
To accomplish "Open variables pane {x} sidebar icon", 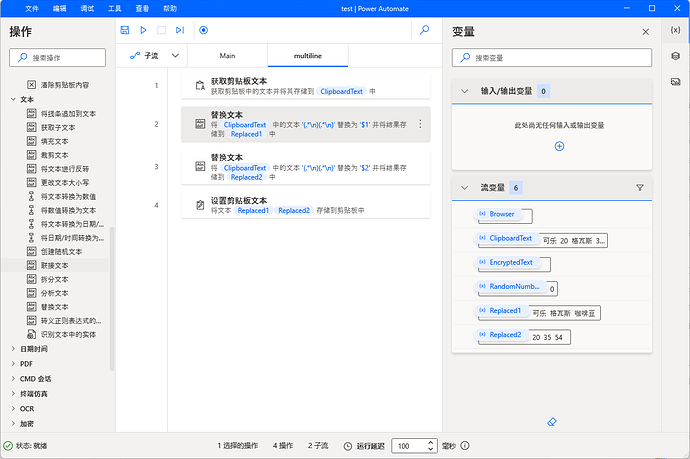I will (x=675, y=30).
